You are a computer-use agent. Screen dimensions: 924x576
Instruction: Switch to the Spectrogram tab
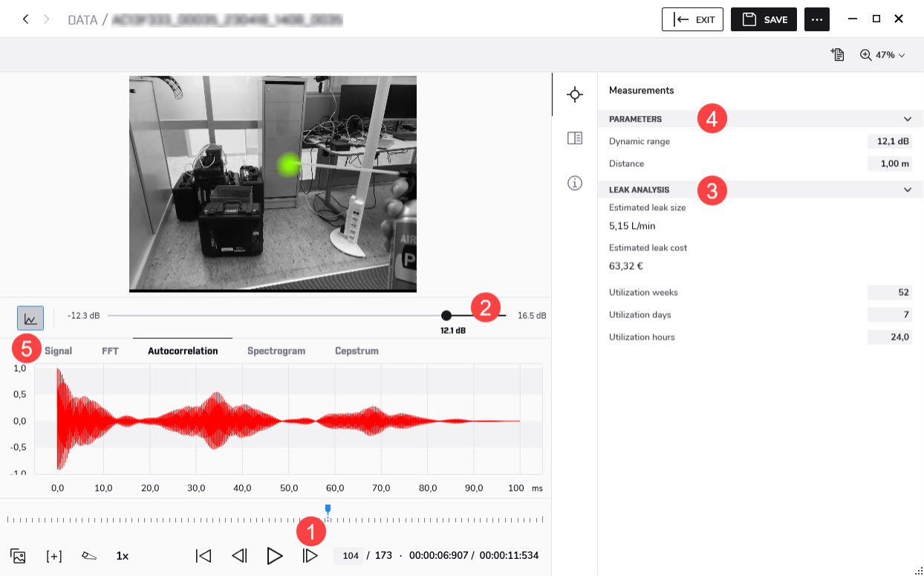(x=276, y=351)
